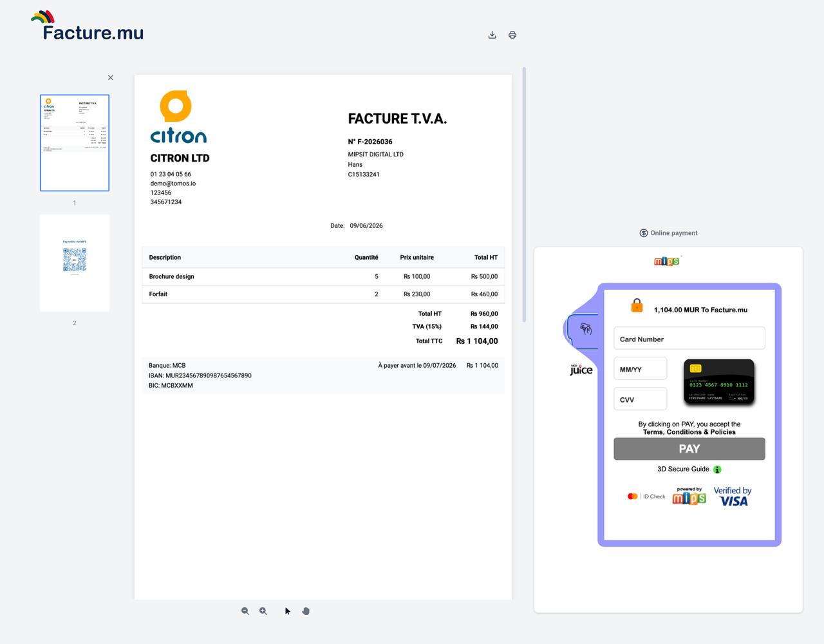Click the sample credit card image
The image size is (824, 644).
718,383
